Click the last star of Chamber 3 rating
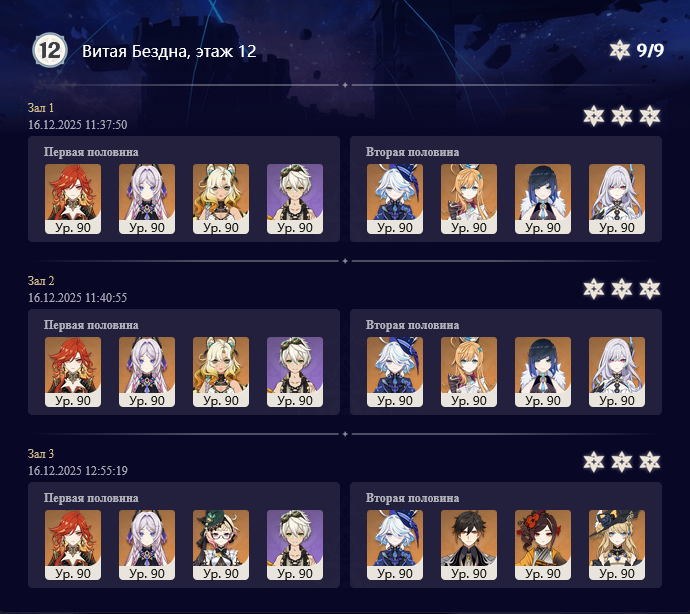 (650, 462)
